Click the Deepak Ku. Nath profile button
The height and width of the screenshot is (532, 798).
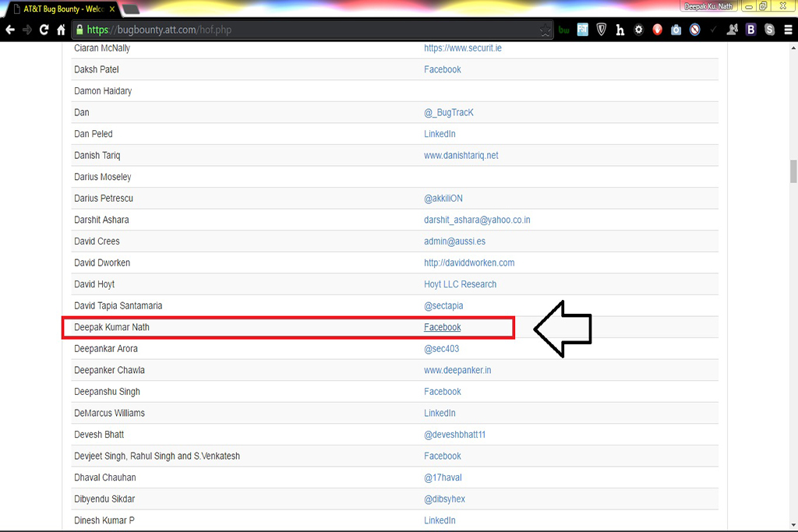tap(708, 6)
